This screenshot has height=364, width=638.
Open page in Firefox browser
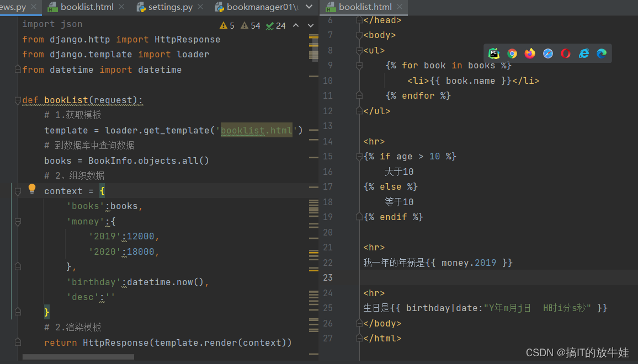tap(530, 53)
